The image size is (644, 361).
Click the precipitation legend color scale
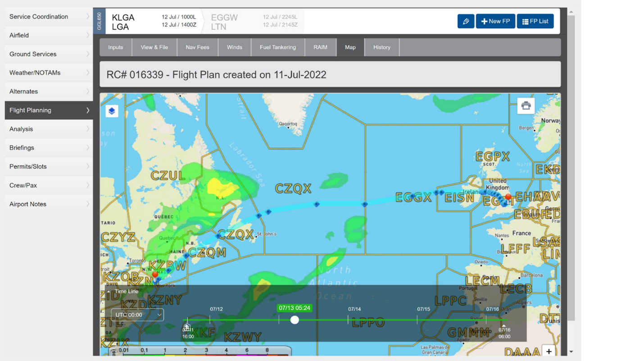(200, 351)
